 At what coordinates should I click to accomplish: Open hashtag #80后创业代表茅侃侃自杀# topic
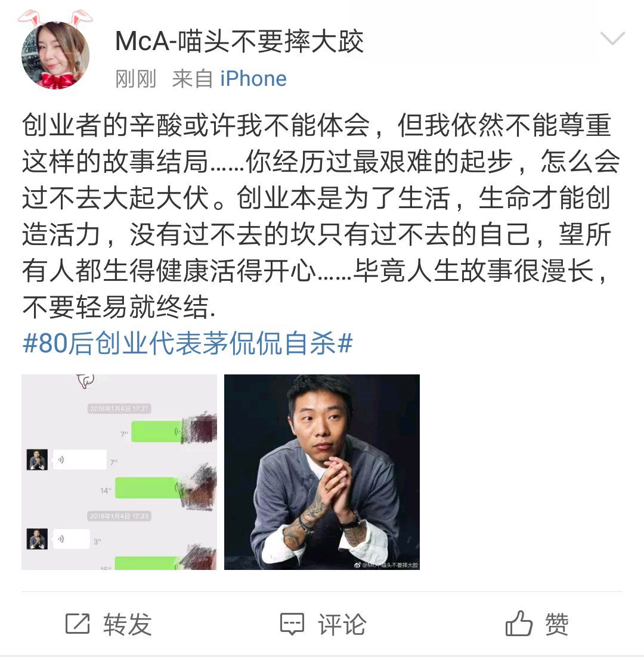[x=187, y=343]
